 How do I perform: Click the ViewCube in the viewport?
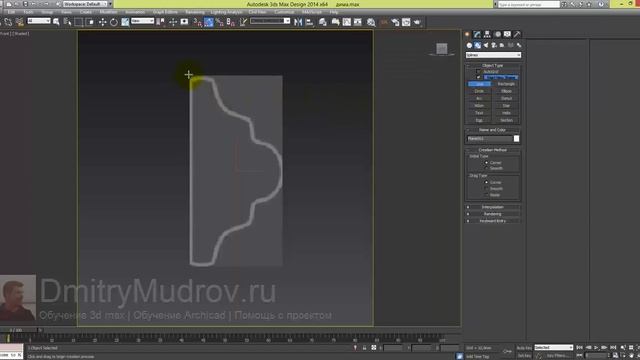click(442, 49)
